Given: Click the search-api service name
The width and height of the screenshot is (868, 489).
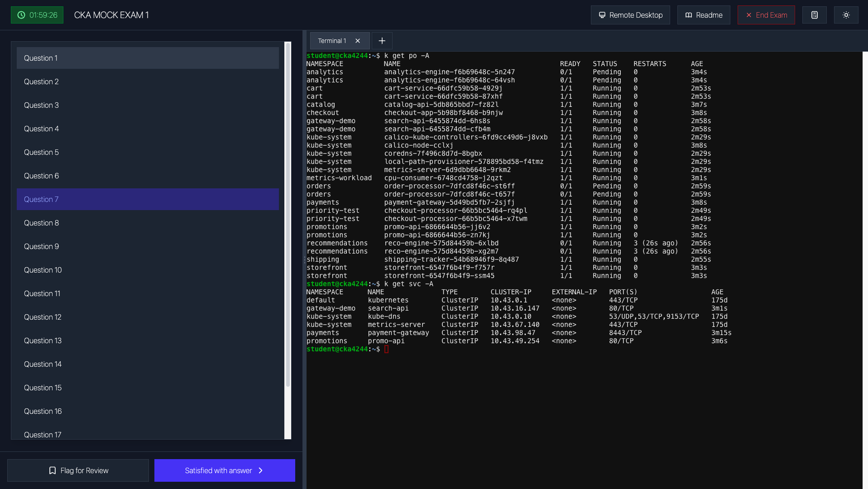Looking at the screenshot, I should (388, 308).
